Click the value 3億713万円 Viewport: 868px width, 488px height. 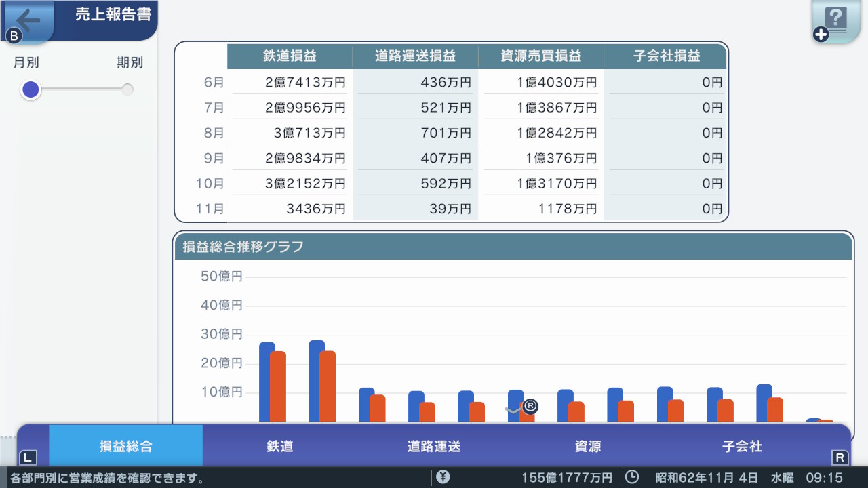(310, 133)
